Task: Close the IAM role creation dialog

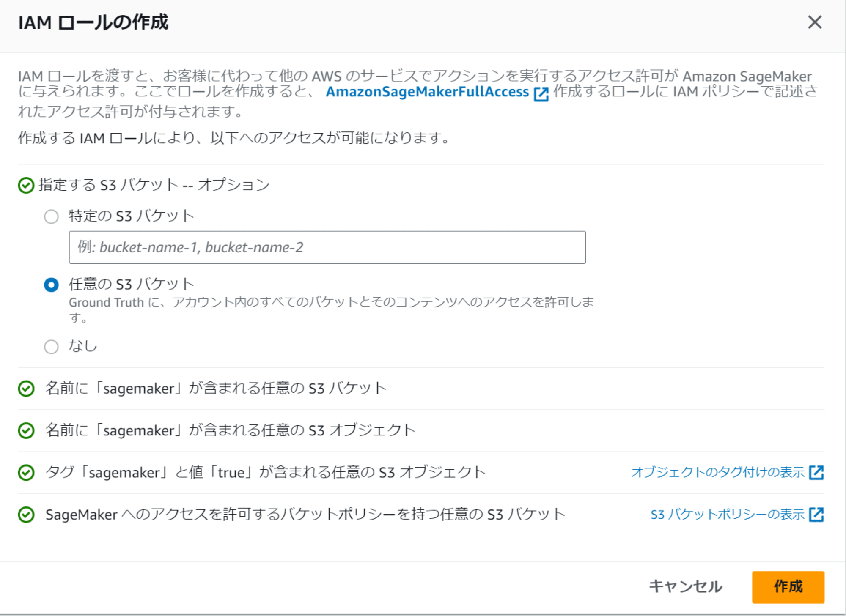Action: tap(815, 22)
